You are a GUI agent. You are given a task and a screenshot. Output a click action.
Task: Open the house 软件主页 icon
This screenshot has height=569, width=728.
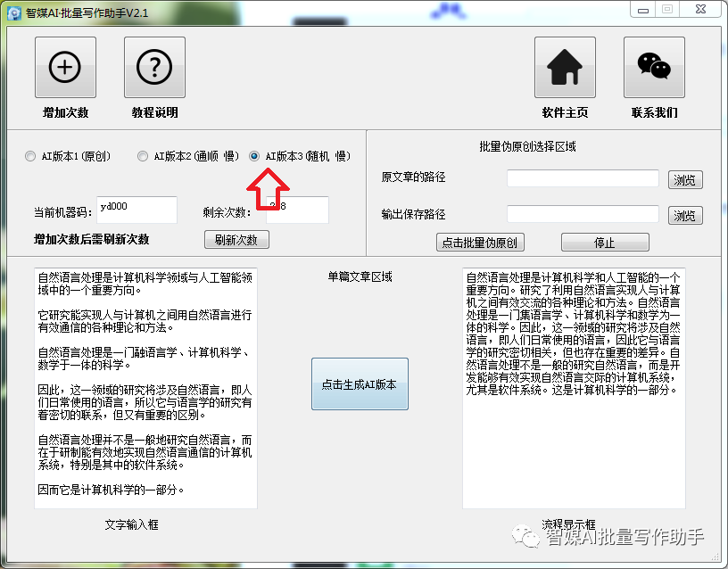pos(565,67)
